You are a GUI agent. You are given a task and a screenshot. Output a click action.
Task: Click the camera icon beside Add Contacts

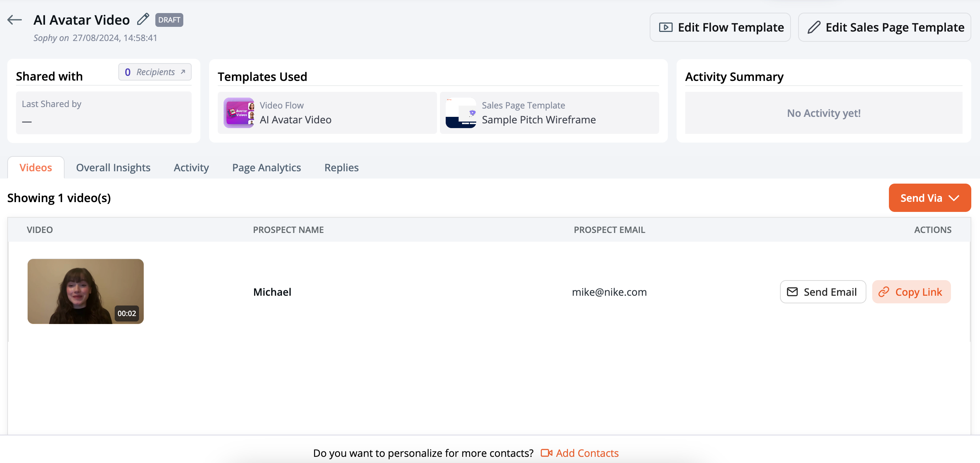tap(546, 453)
